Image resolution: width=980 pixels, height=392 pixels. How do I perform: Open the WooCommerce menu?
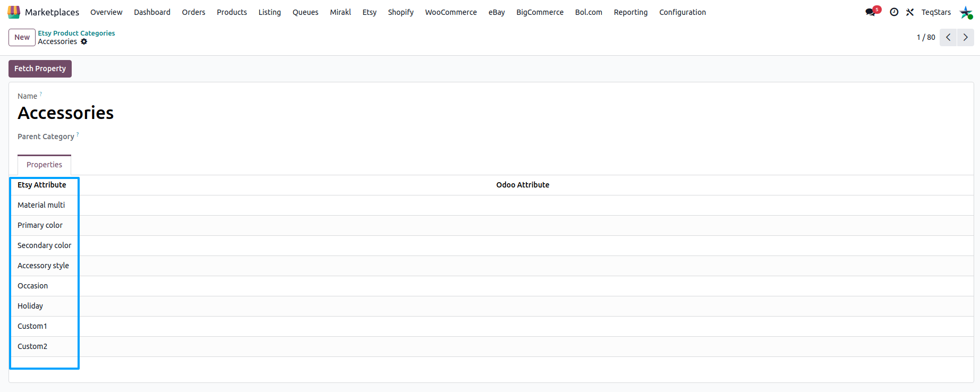point(451,12)
